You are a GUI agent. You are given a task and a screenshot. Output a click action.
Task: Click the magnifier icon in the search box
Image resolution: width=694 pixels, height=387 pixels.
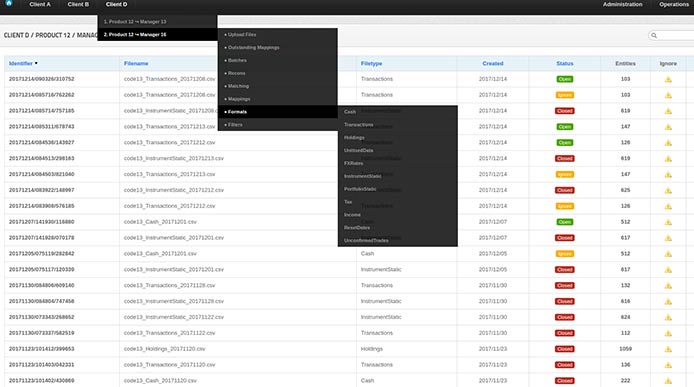click(x=654, y=35)
